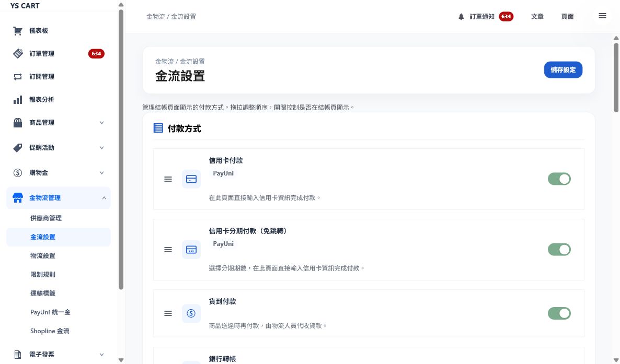The image size is (620, 364).
Task: Select 金流設置 submenu item
Action: click(59, 237)
